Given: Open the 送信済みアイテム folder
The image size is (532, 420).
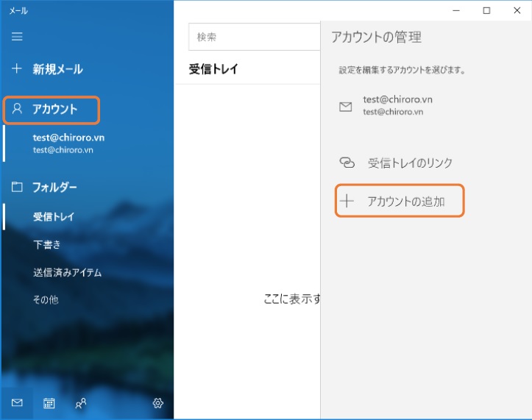Looking at the screenshot, I should (x=67, y=272).
